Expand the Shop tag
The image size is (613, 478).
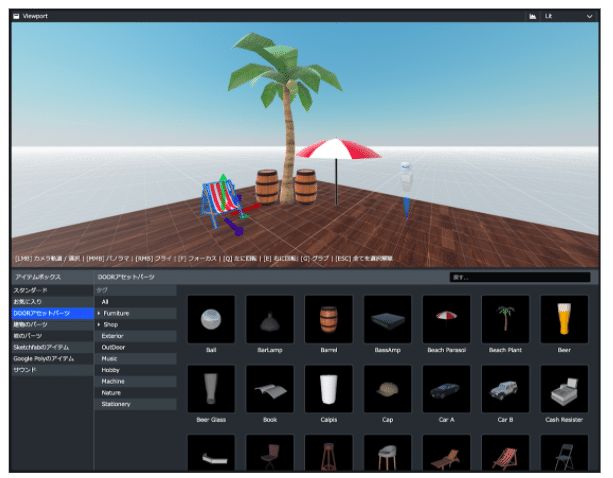[x=99, y=324]
